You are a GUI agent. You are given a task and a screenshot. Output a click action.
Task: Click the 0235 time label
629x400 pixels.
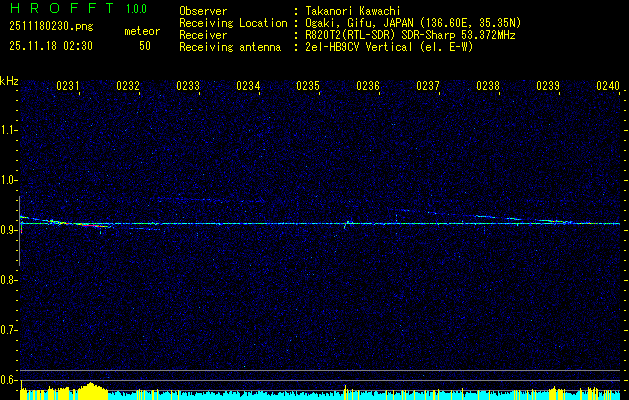click(308, 87)
